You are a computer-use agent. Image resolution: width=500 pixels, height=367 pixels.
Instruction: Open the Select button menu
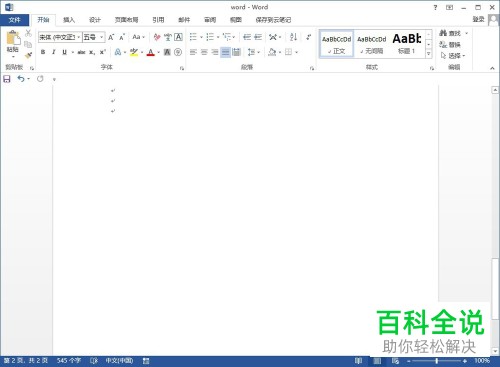tap(453, 55)
